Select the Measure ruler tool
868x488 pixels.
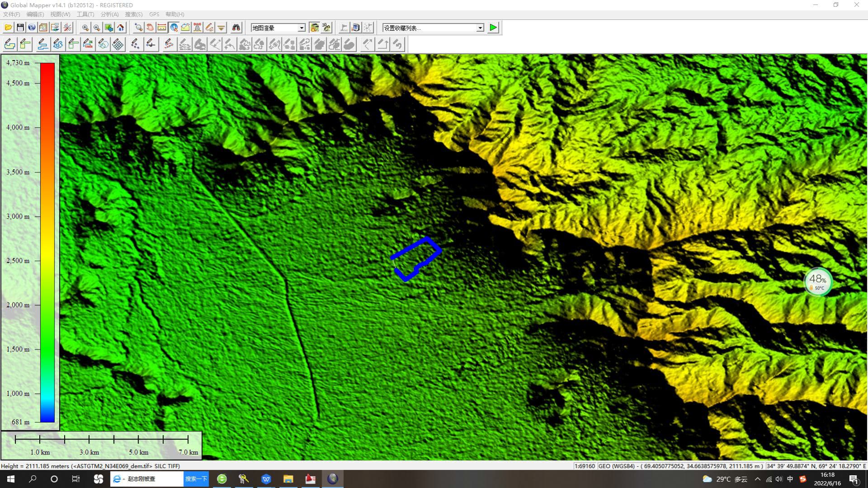(x=162, y=28)
